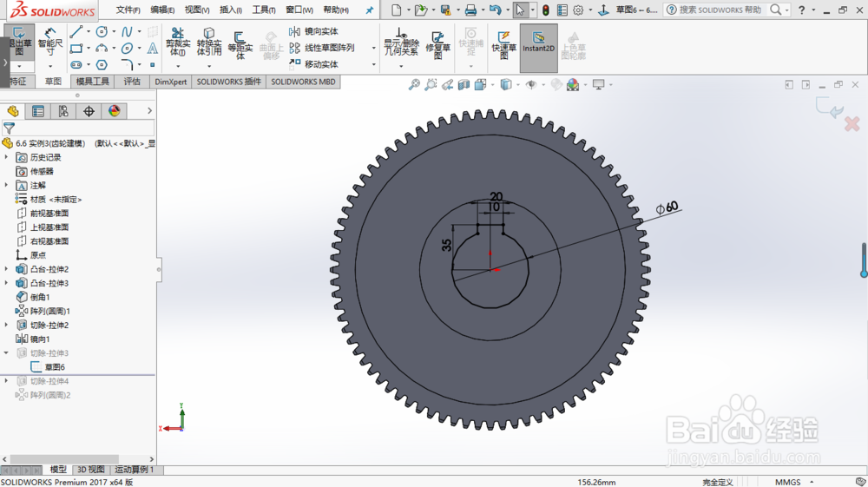Click Repair Sketch (修复草图)
Viewport: 868px width, 487px height.
pyautogui.click(x=437, y=44)
